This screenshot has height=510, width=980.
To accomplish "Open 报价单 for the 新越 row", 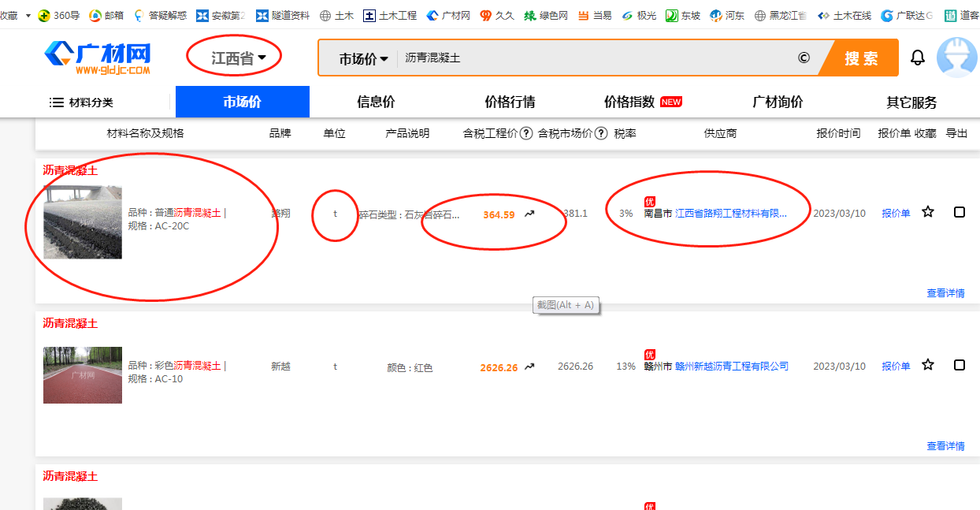I will [x=896, y=366].
